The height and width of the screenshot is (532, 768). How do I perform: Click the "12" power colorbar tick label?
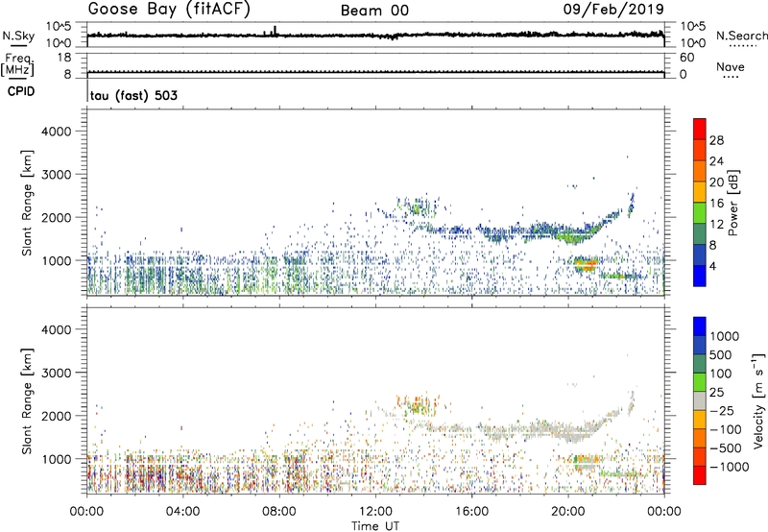tap(716, 225)
